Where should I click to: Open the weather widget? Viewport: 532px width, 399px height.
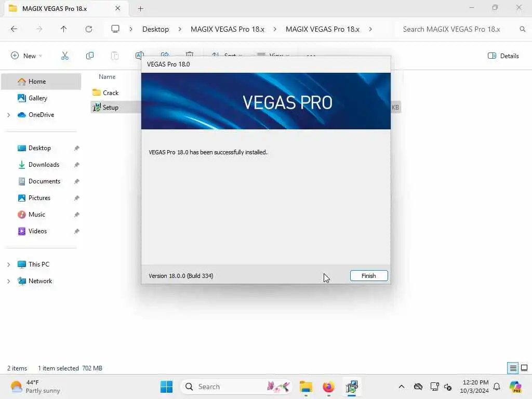pyautogui.click(x=35, y=387)
